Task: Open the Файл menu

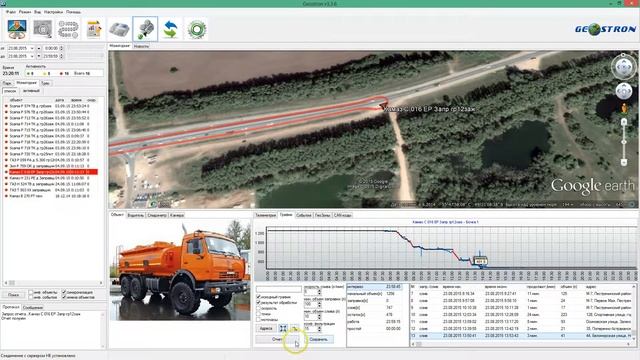Action: pyautogui.click(x=11, y=12)
